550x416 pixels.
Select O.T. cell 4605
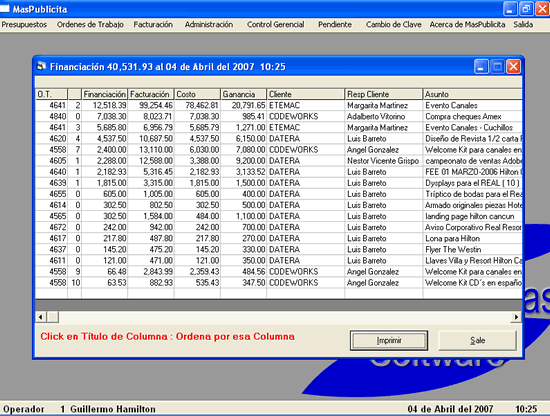[x=51, y=161]
